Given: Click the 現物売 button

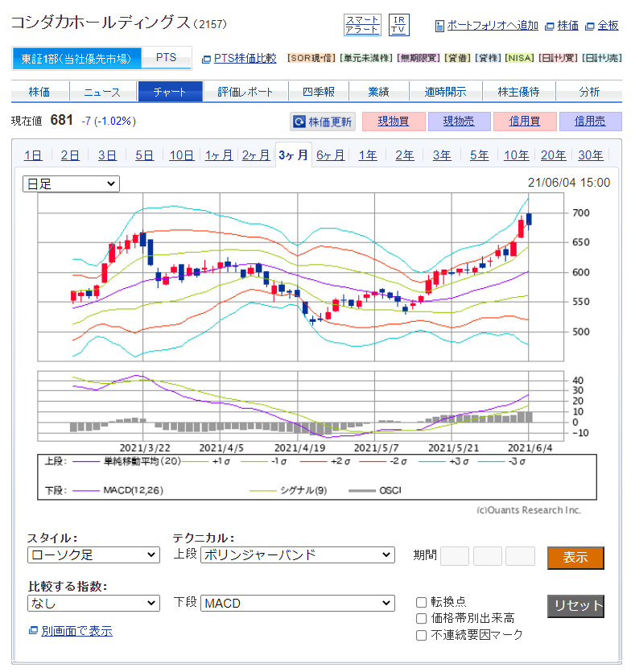Looking at the screenshot, I should click(459, 122).
